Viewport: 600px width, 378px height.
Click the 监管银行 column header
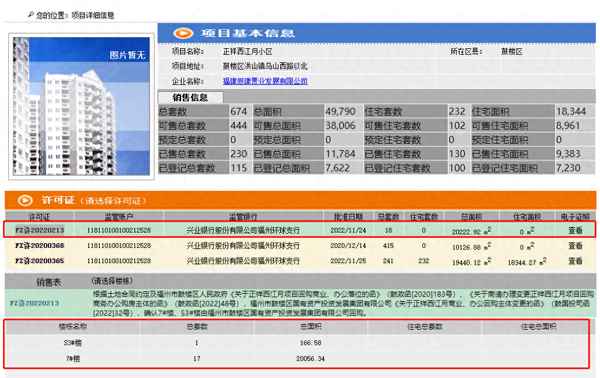click(243, 217)
